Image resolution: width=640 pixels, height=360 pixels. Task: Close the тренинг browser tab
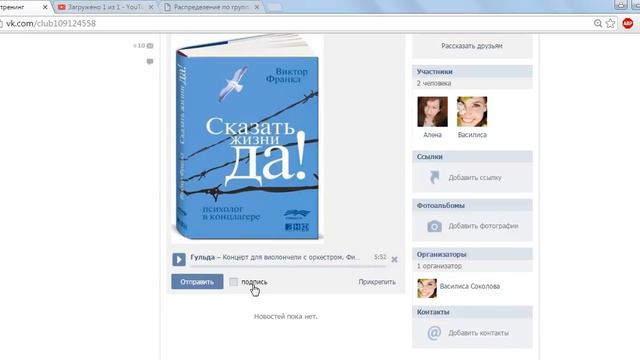click(x=45, y=7)
